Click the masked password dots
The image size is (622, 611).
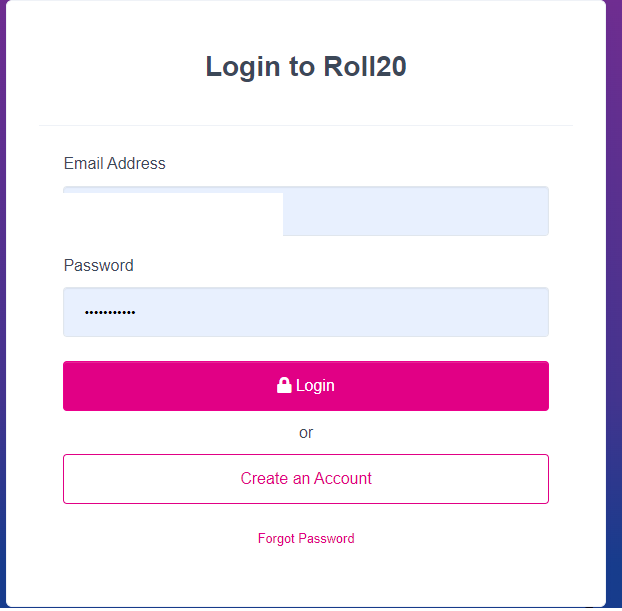110,313
